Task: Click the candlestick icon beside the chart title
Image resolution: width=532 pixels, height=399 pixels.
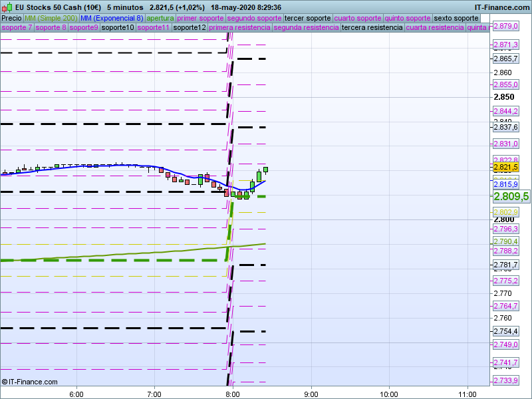Action: pyautogui.click(x=5, y=7)
